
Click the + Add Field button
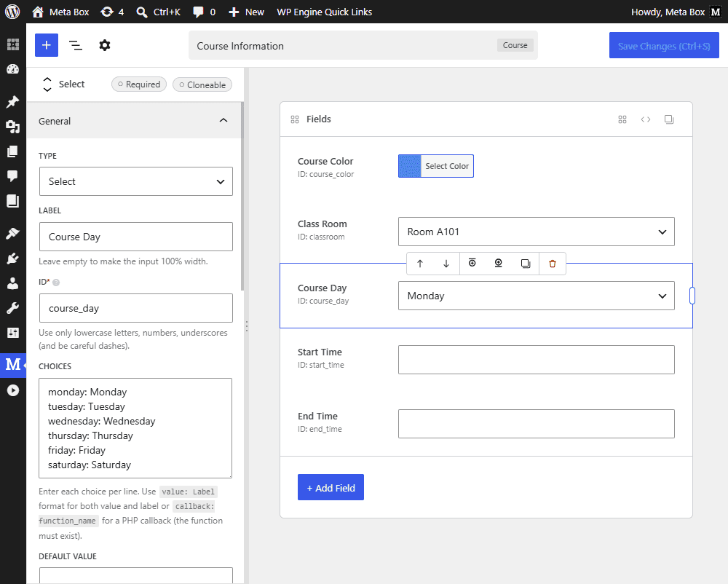331,487
